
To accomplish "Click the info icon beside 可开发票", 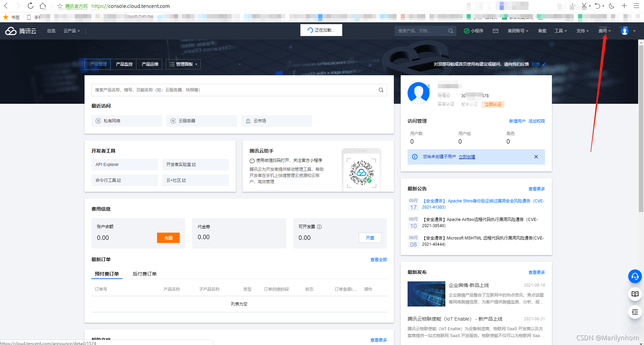I will pos(319,227).
